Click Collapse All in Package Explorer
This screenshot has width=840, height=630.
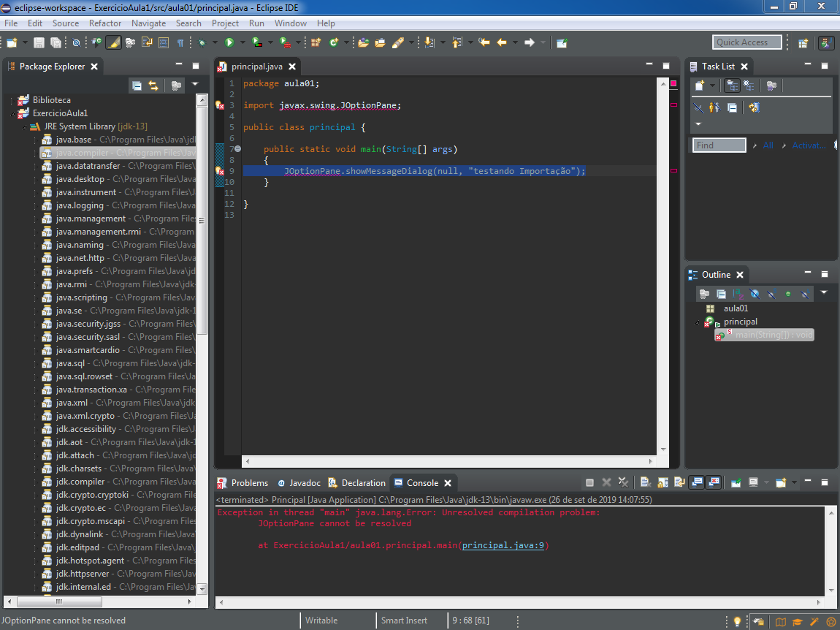coord(137,86)
